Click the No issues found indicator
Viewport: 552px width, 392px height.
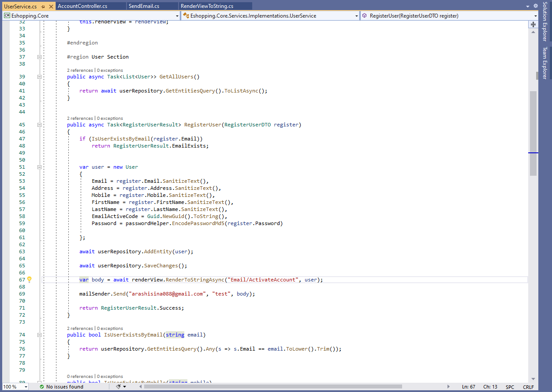click(61, 387)
